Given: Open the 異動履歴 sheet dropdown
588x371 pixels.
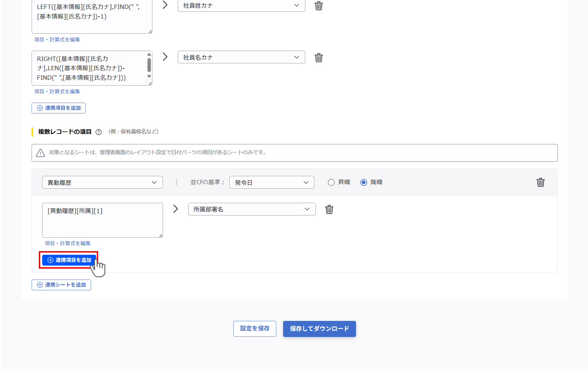Looking at the screenshot, I should [102, 182].
